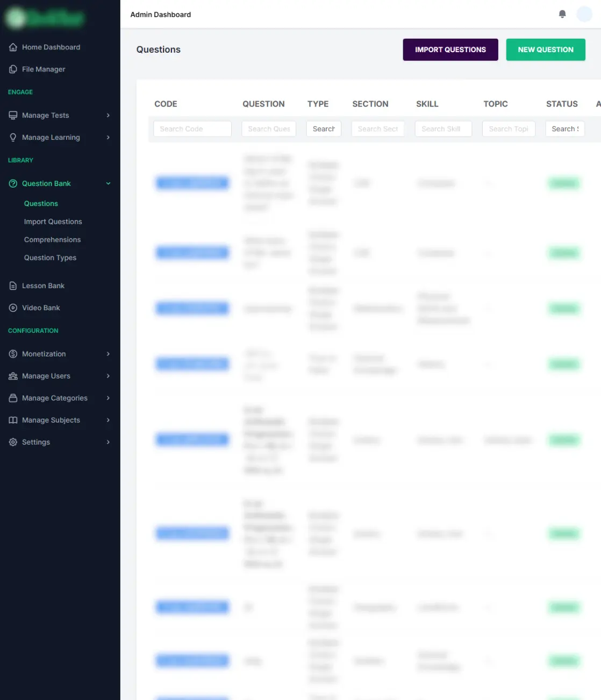This screenshot has height=700, width=601.
Task: Click the Manage Subjects book icon
Action: [13, 420]
